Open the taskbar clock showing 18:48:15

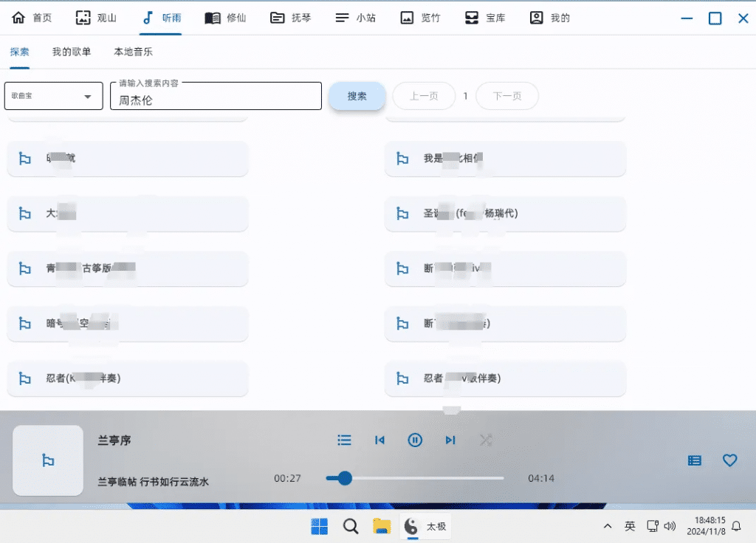(x=706, y=526)
